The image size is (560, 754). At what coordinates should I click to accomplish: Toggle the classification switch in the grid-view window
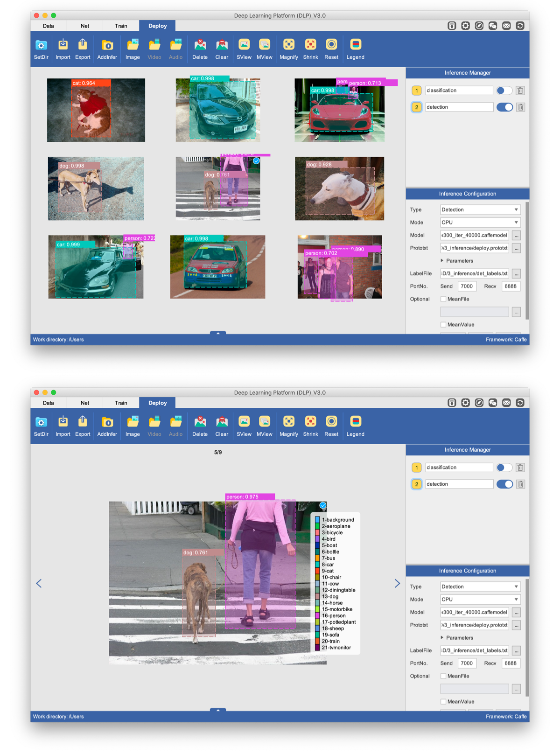coord(504,91)
